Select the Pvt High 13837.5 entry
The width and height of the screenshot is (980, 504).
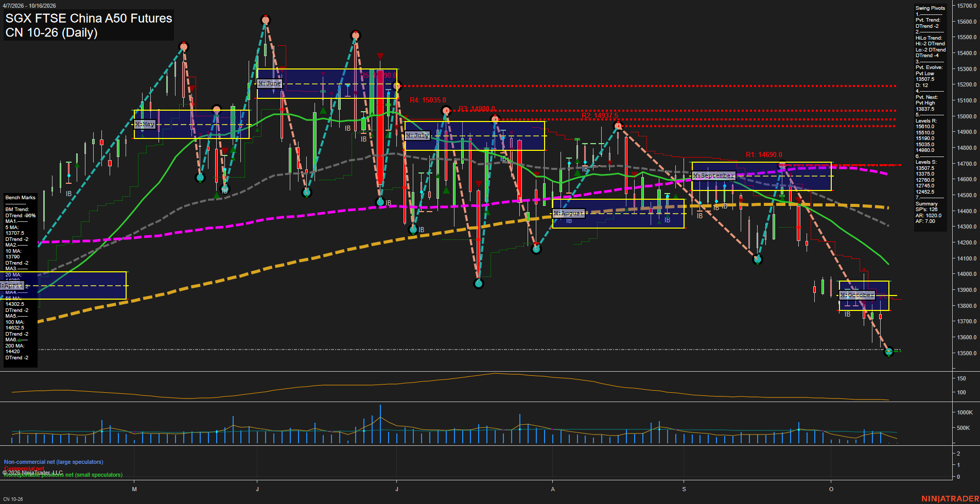point(925,106)
